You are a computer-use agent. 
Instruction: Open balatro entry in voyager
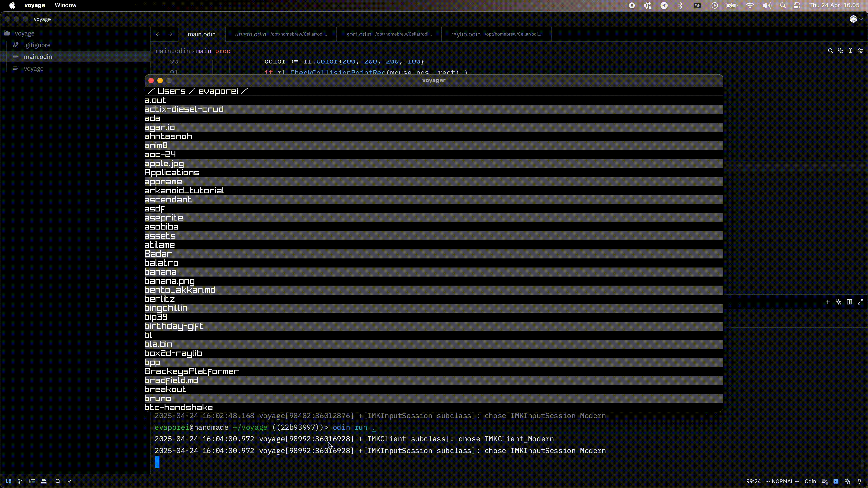tap(434, 263)
